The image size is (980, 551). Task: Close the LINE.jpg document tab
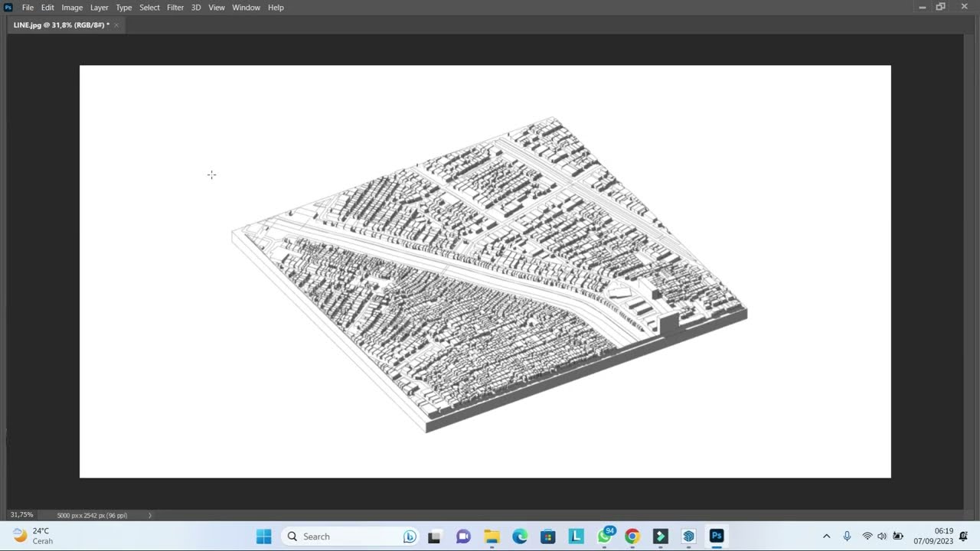116,25
